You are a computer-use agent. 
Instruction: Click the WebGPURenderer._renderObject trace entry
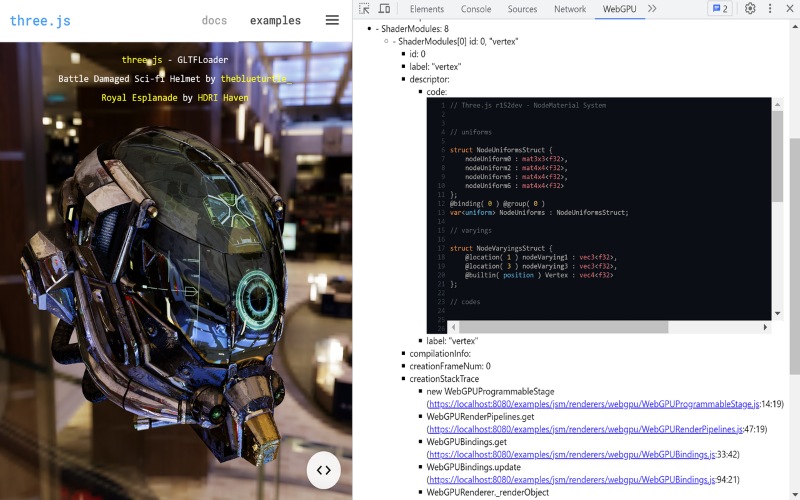[488, 492]
